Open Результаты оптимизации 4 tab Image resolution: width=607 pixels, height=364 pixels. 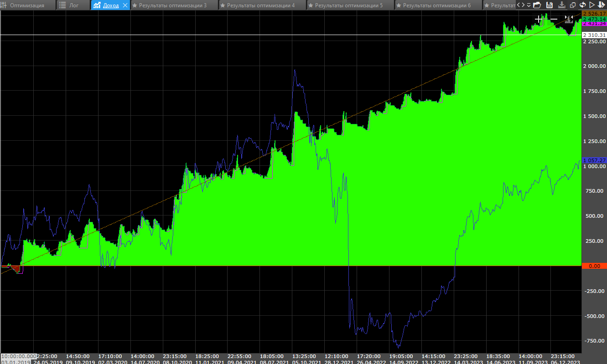[261, 5]
